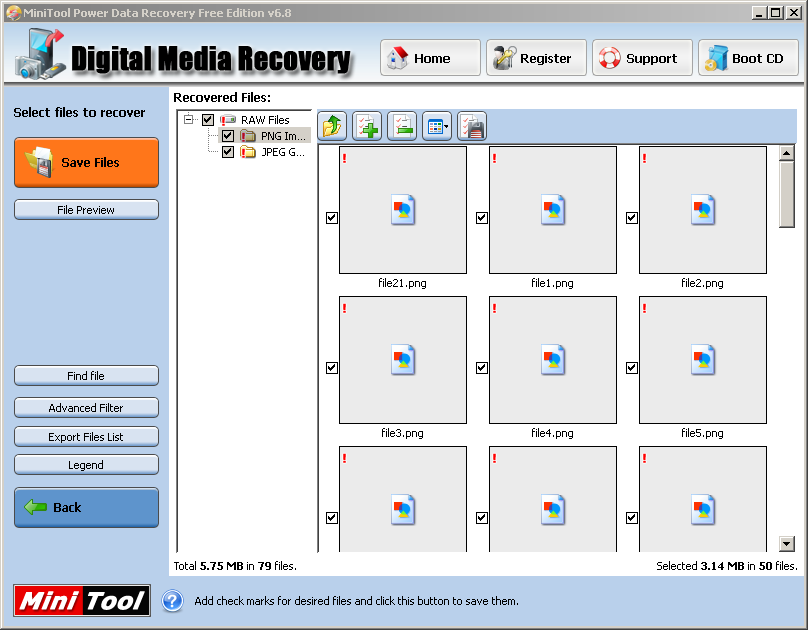
Task: Click the help question mark icon
Action: click(x=172, y=601)
